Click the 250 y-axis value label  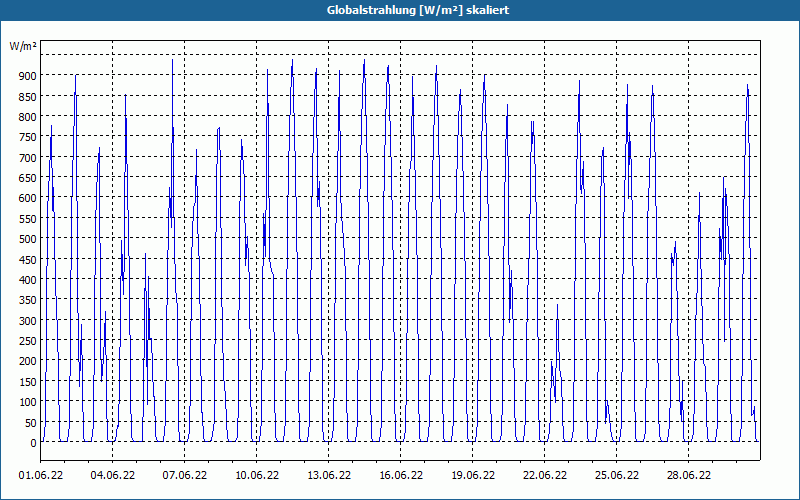tap(29, 341)
